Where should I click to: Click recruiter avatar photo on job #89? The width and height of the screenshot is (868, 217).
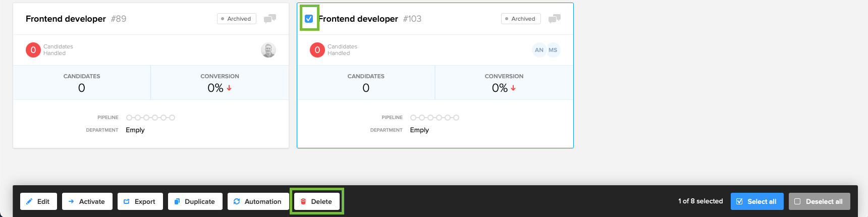(x=268, y=50)
